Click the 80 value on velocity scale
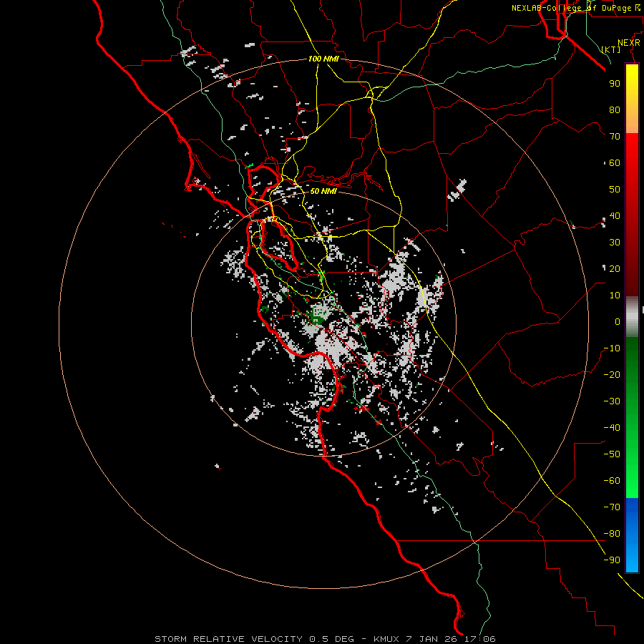This screenshot has width=644, height=644. pyautogui.click(x=615, y=110)
